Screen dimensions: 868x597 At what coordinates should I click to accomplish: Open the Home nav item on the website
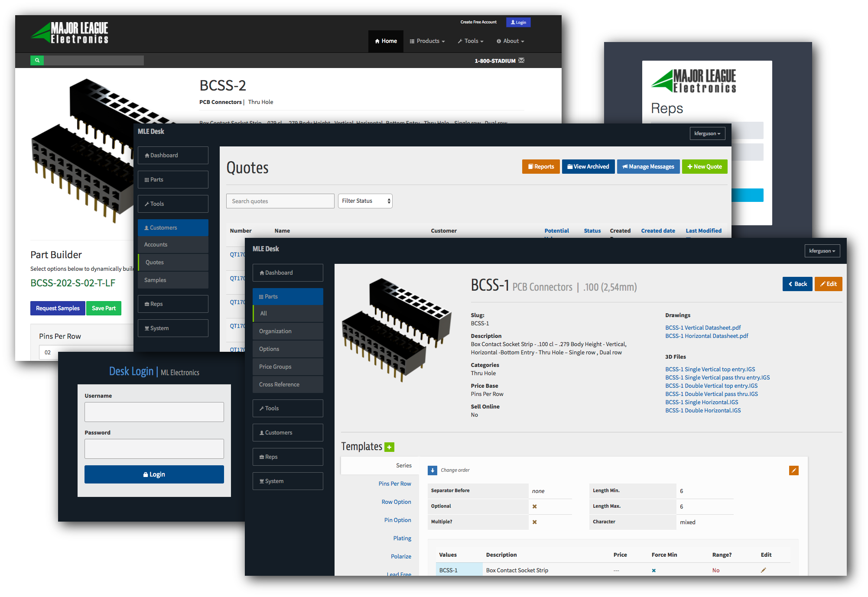(x=386, y=41)
